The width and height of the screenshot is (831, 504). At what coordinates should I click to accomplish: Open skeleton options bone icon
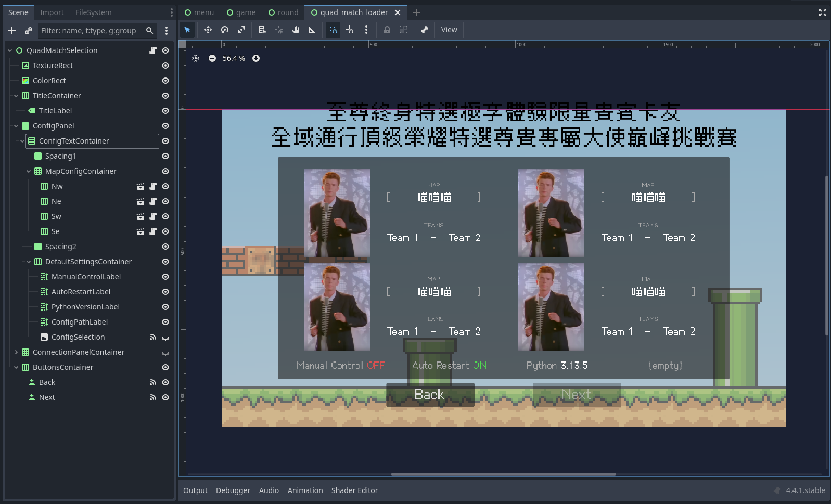[425, 30]
